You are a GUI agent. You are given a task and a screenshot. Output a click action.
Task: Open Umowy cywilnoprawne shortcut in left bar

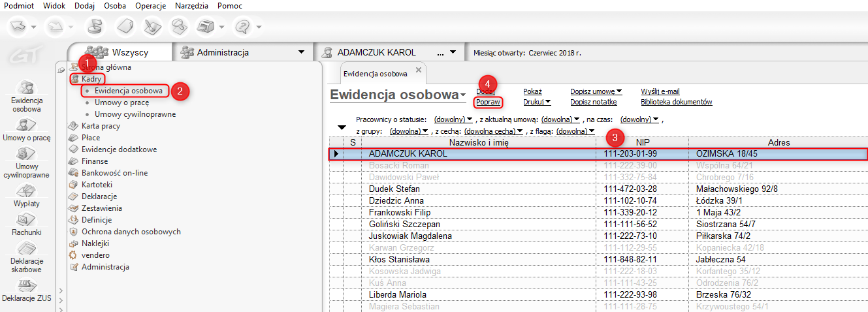pyautogui.click(x=27, y=163)
